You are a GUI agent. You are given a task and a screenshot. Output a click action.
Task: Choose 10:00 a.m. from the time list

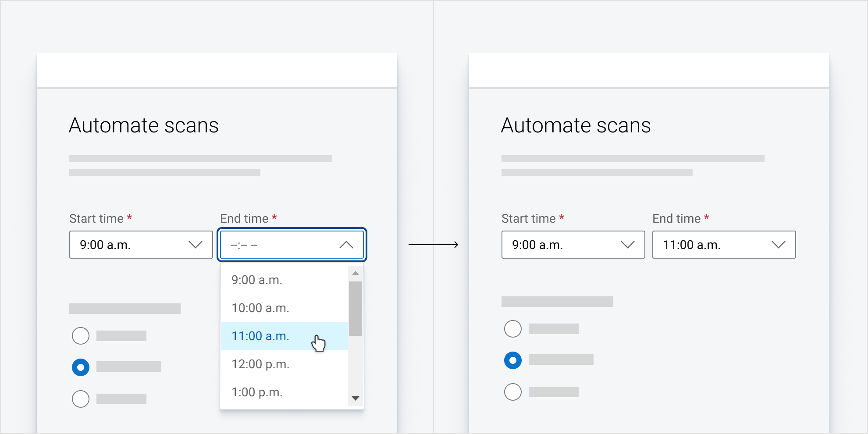(x=260, y=308)
